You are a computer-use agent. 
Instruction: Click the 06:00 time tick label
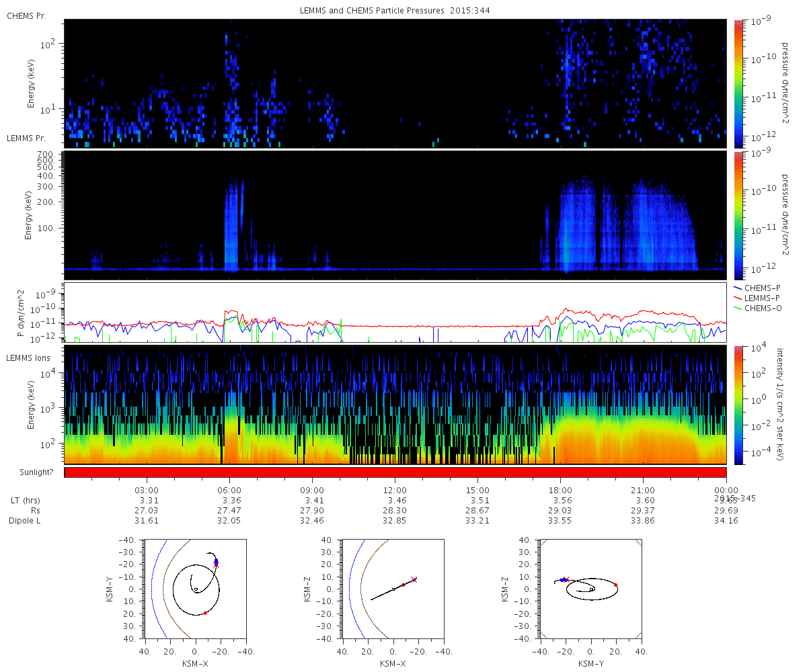tap(229, 490)
